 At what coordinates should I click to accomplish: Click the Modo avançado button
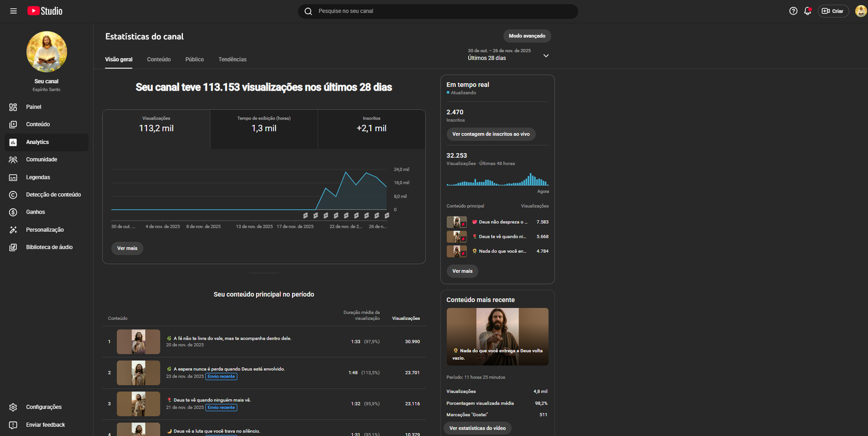[x=527, y=36]
